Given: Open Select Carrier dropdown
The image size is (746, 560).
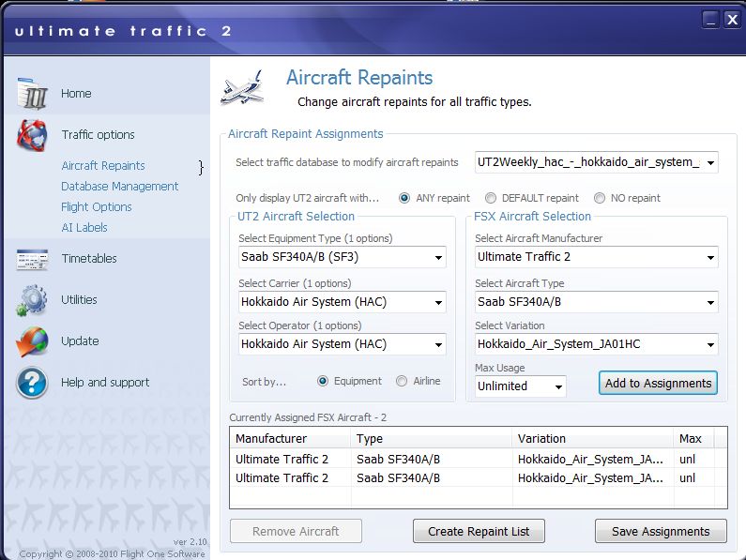Looking at the screenshot, I should 343,302.
